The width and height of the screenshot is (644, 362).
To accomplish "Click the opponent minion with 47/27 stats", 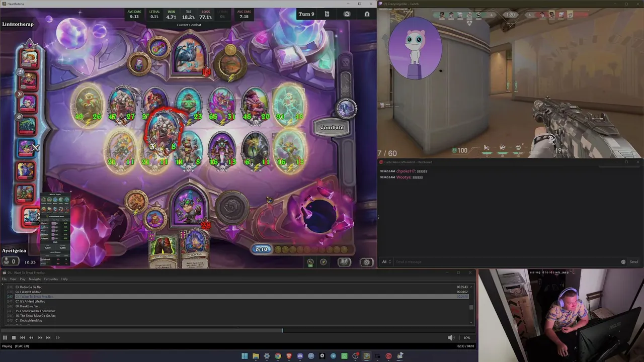I will [122, 105].
